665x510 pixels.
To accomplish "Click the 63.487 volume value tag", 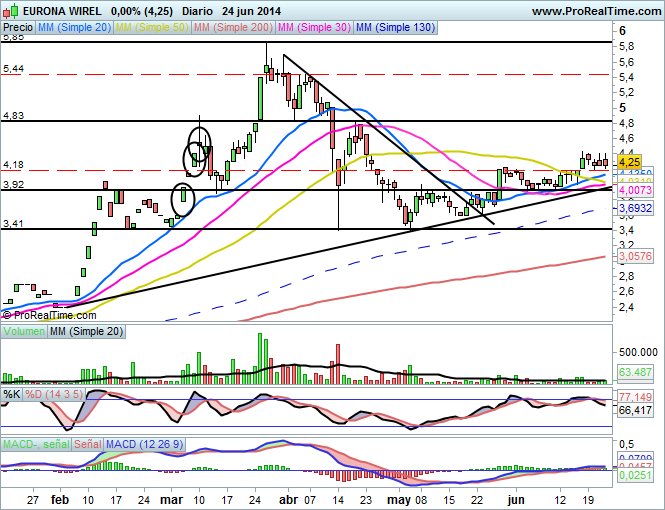I will click(635, 372).
